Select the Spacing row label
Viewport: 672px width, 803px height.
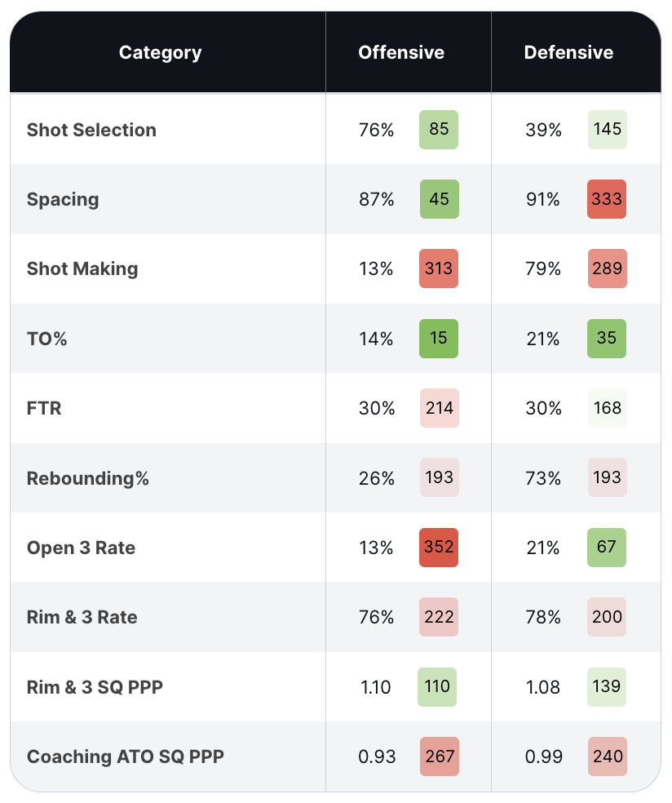(63, 199)
